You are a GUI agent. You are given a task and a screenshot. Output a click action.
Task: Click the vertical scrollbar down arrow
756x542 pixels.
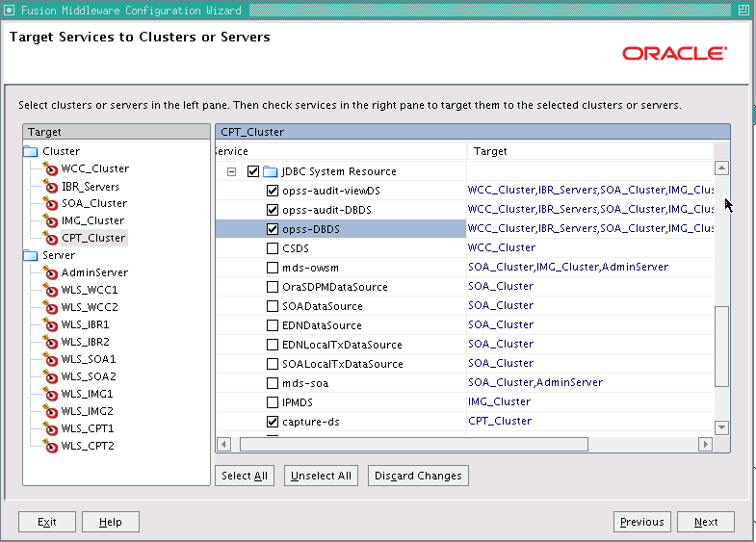pos(721,427)
